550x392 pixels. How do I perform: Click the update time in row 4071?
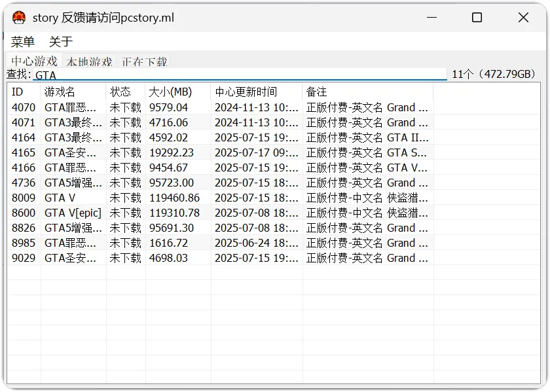[x=257, y=122]
